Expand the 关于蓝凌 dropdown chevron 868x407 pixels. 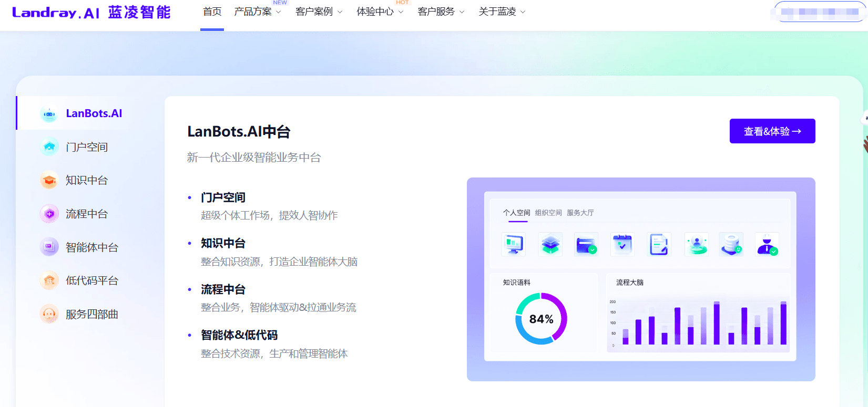pyautogui.click(x=523, y=12)
